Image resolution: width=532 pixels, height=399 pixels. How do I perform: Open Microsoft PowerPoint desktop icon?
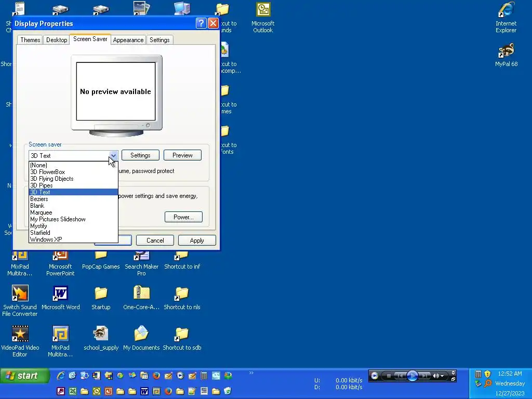point(60,263)
